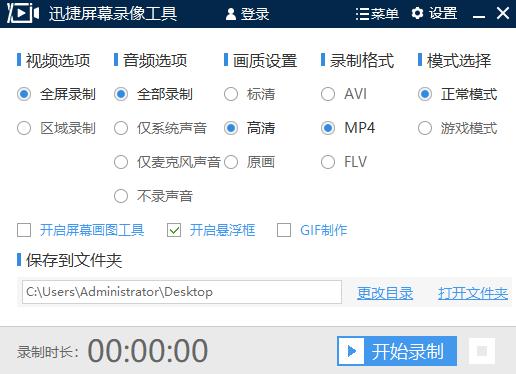The image size is (516, 374).
Task: Click the 视频选项 section heading
Action: 58,61
